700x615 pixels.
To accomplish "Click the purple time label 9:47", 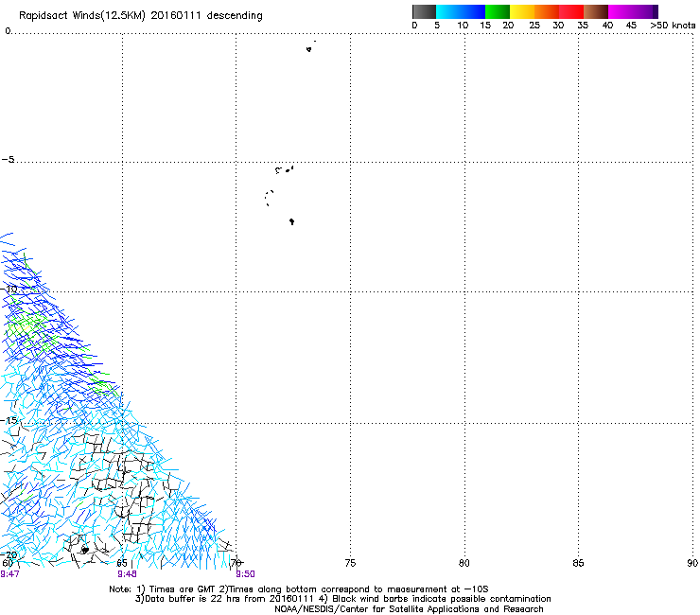I will point(9,574).
